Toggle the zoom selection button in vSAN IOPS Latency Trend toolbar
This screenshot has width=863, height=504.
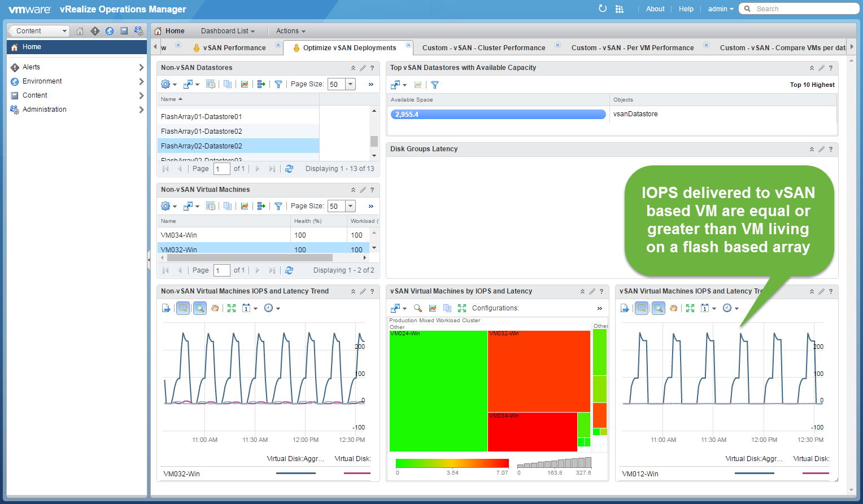click(659, 308)
